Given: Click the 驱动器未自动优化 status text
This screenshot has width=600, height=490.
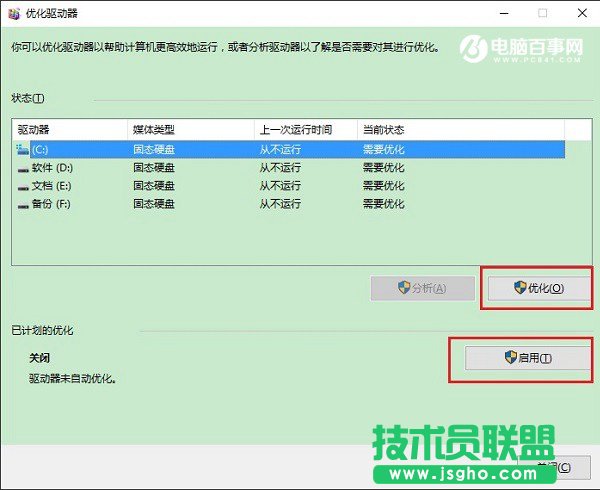Looking at the screenshot, I should coord(73,379).
